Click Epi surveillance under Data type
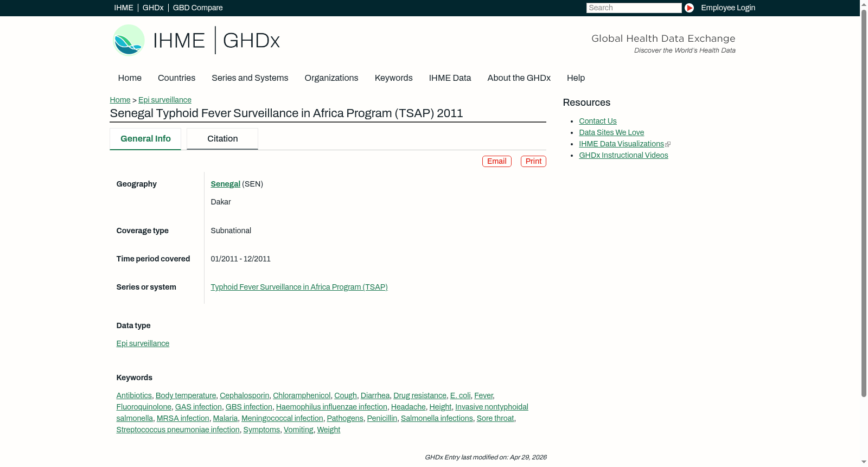This screenshot has height=467, width=868. (x=143, y=343)
